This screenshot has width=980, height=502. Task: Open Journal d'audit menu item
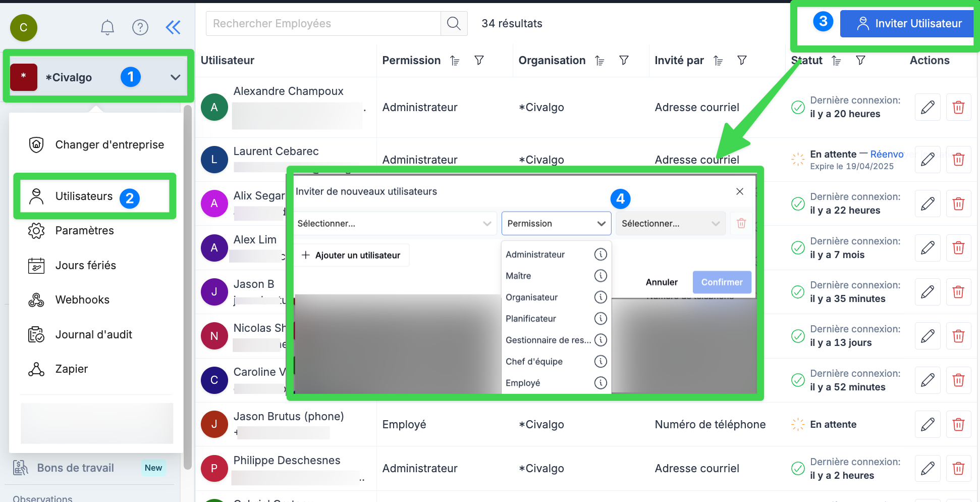[x=93, y=335]
